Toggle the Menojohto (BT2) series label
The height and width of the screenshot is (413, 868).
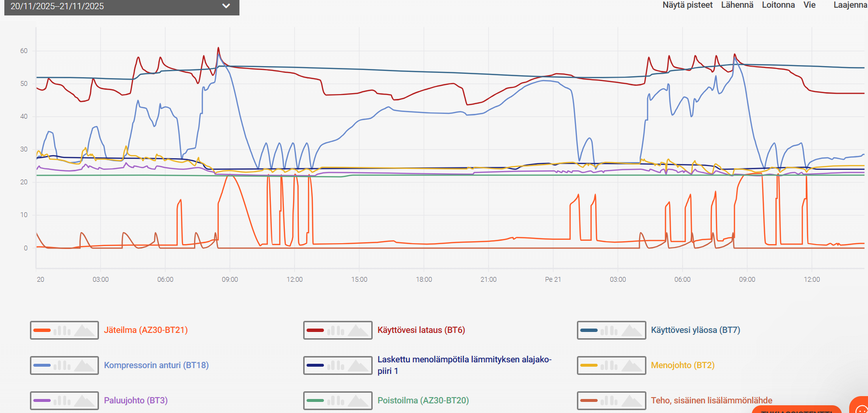coord(682,365)
